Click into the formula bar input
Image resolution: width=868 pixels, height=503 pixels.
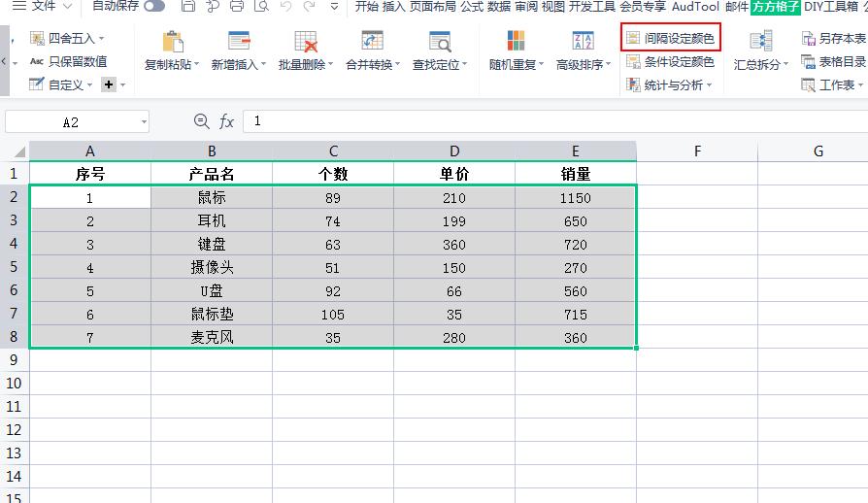click(x=555, y=121)
